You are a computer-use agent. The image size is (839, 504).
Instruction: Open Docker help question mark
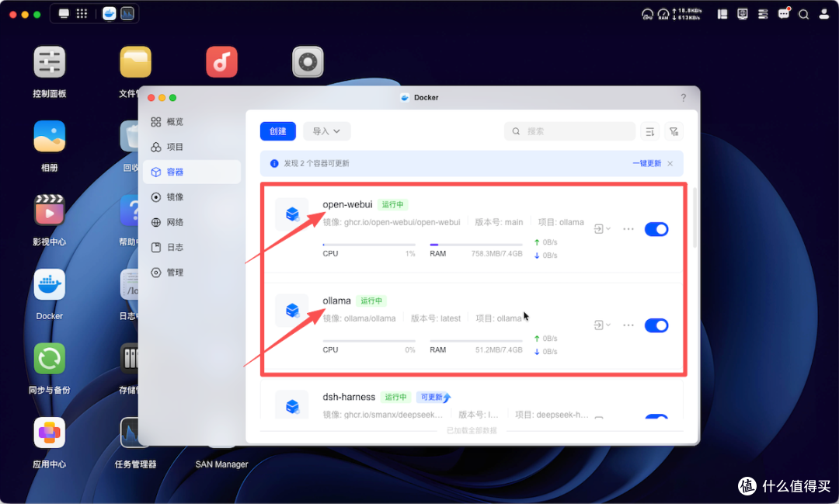pos(684,98)
